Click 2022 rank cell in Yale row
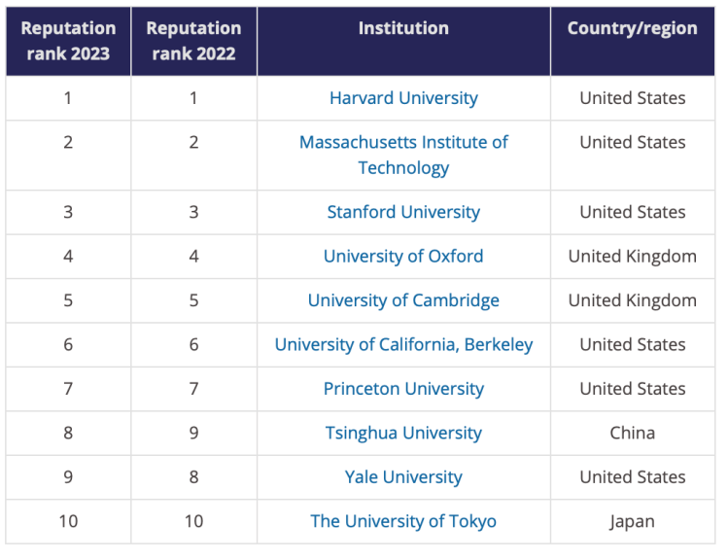Viewport: 728px width, 560px height. [x=193, y=477]
